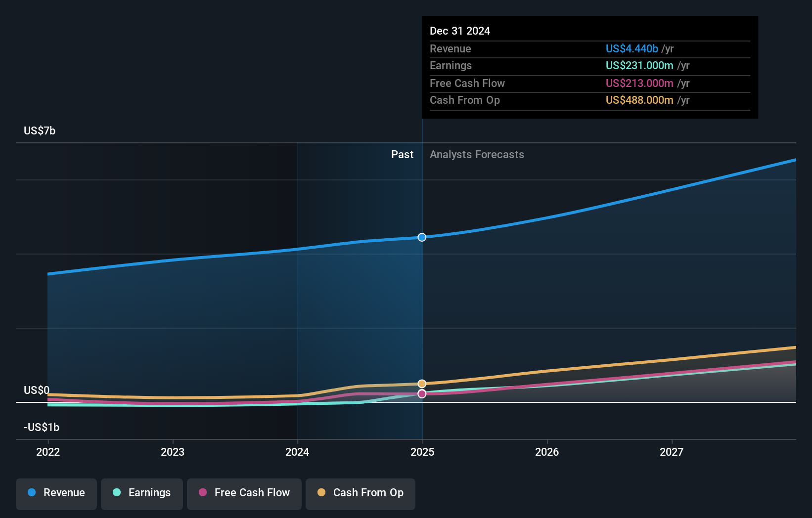Click the Free Cash Flow tooltip row label
812x518 pixels.
pos(467,83)
